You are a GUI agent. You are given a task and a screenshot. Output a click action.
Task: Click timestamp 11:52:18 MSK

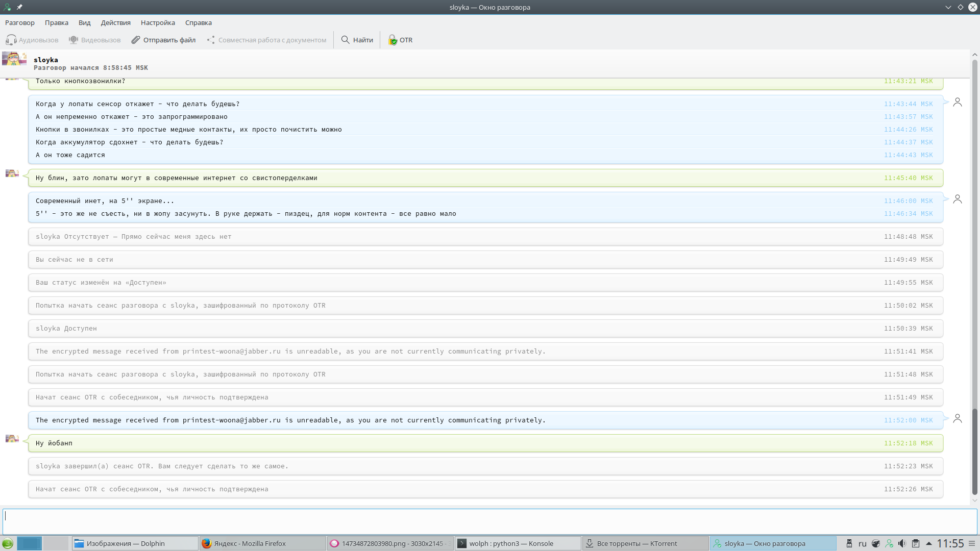(x=908, y=443)
